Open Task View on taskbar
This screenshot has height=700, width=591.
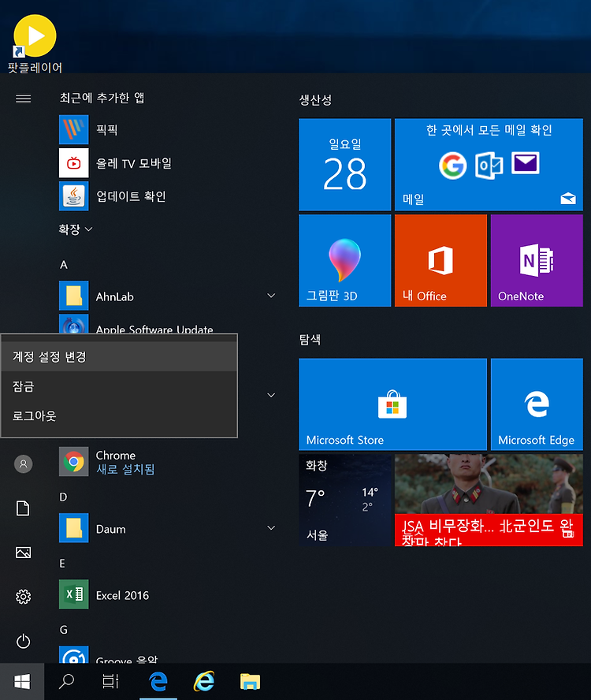(110, 681)
